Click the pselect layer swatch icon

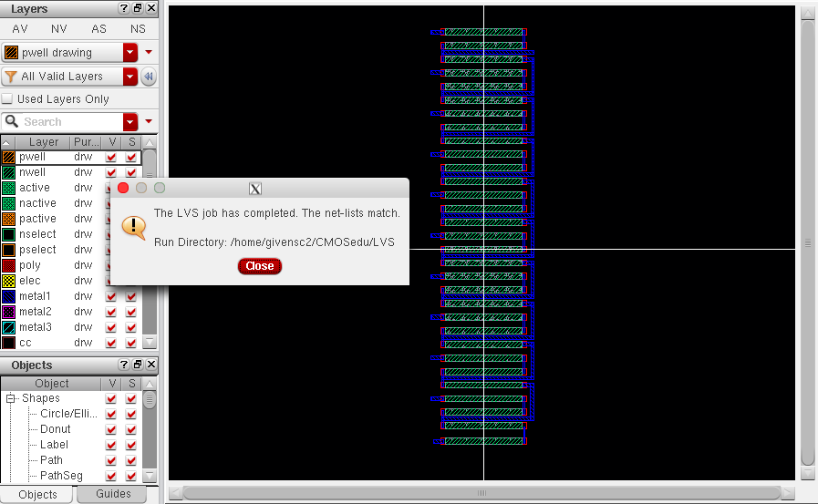point(9,250)
